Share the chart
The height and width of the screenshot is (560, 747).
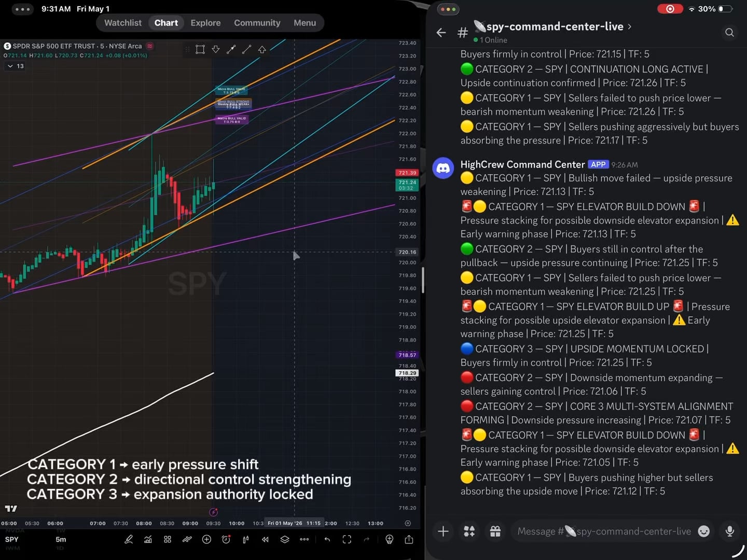click(x=409, y=539)
